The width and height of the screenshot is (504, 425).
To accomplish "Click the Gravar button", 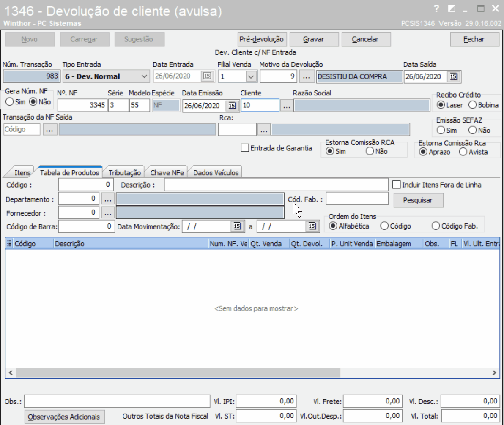I will 314,39.
